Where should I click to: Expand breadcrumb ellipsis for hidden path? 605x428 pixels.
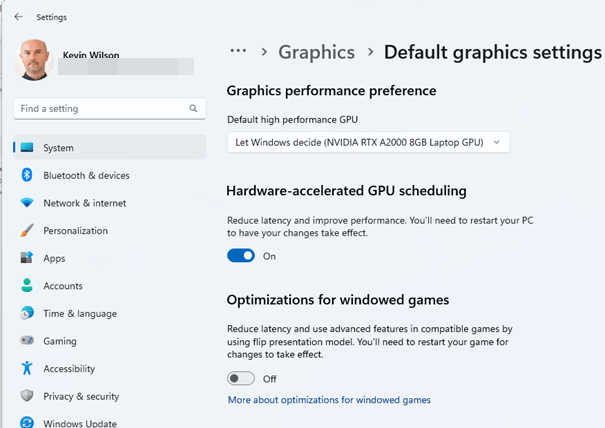pos(238,51)
